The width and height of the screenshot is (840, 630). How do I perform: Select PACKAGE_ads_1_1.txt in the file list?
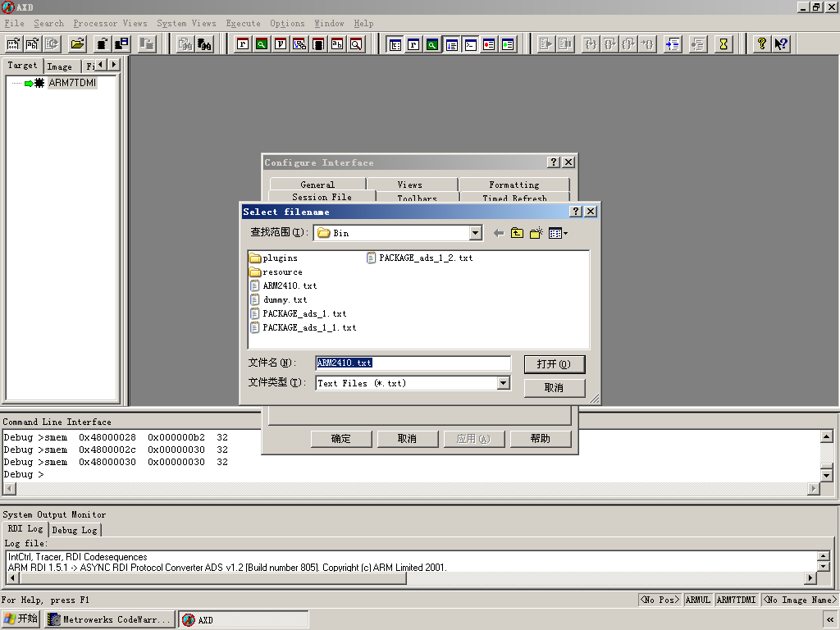click(x=304, y=328)
